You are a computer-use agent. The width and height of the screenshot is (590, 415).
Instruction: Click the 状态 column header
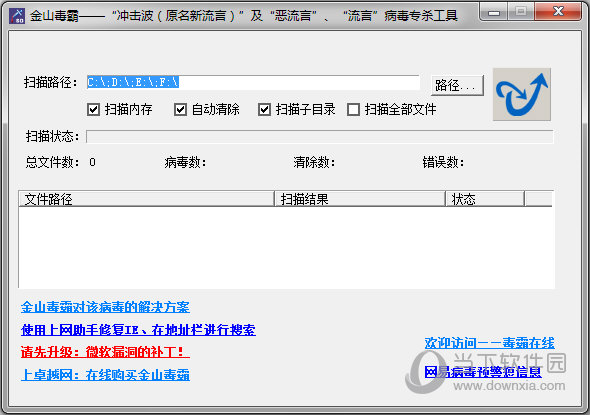coord(485,199)
